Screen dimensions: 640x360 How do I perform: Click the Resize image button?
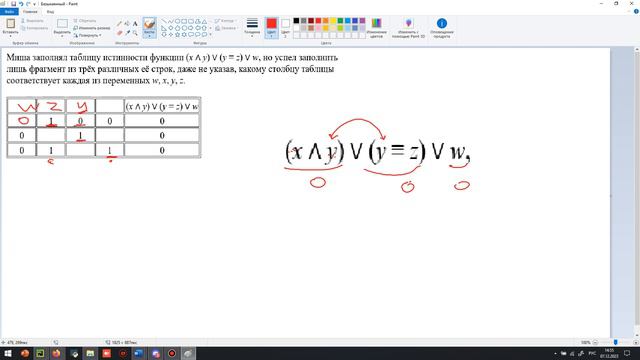[92, 28]
